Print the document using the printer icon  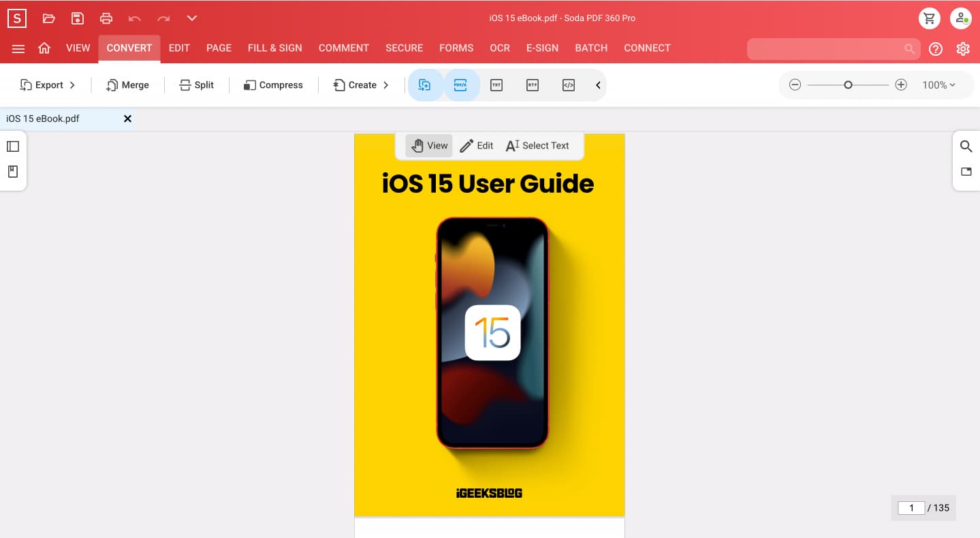pos(106,18)
